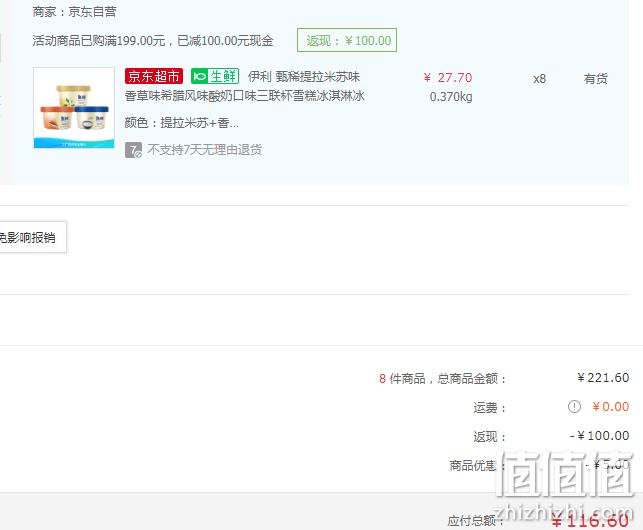Click the shipping fee info icon
The image size is (643, 530).
point(574,407)
